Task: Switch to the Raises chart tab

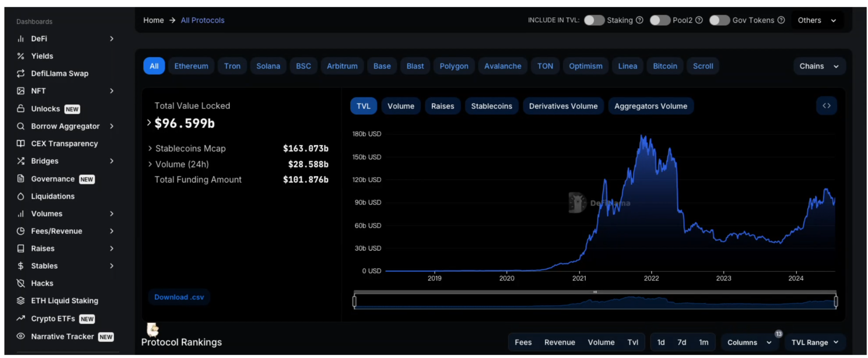Action: click(442, 106)
